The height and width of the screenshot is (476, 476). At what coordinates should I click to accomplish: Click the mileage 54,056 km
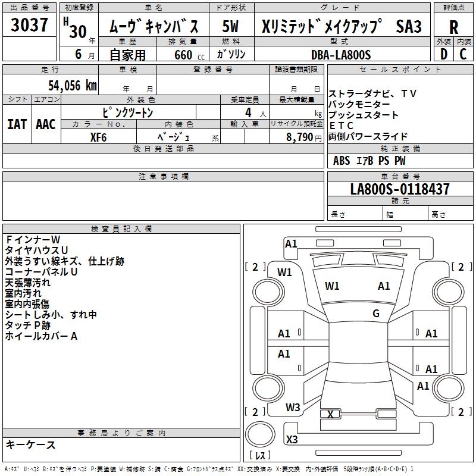[73, 85]
